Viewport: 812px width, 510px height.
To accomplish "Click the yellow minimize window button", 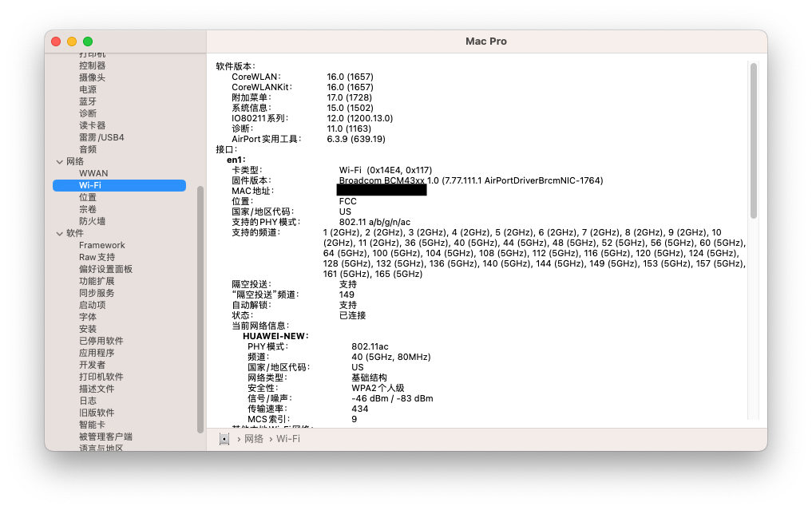I will point(72,42).
